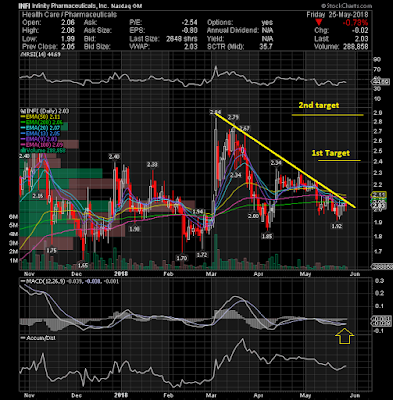393x400 pixels.
Task: Click the -0.73% percent change value
Action: (x=356, y=23)
